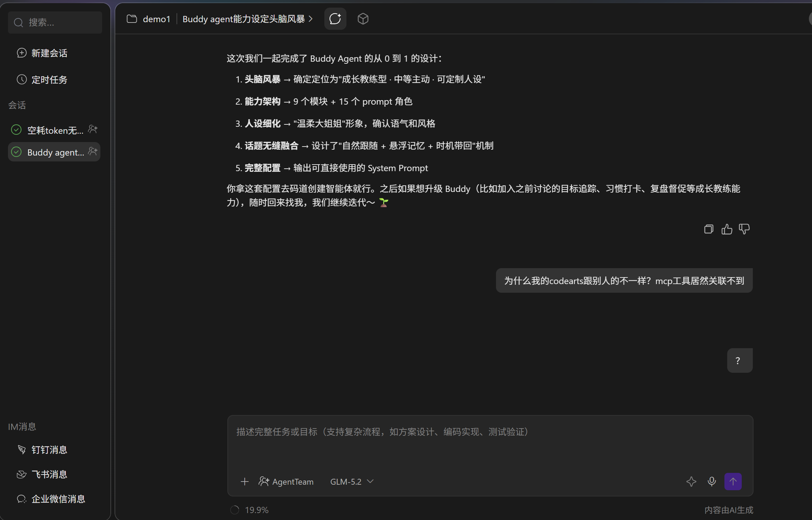
Task: Click the WeCom icon beside 企业微信消息
Action: click(22, 499)
